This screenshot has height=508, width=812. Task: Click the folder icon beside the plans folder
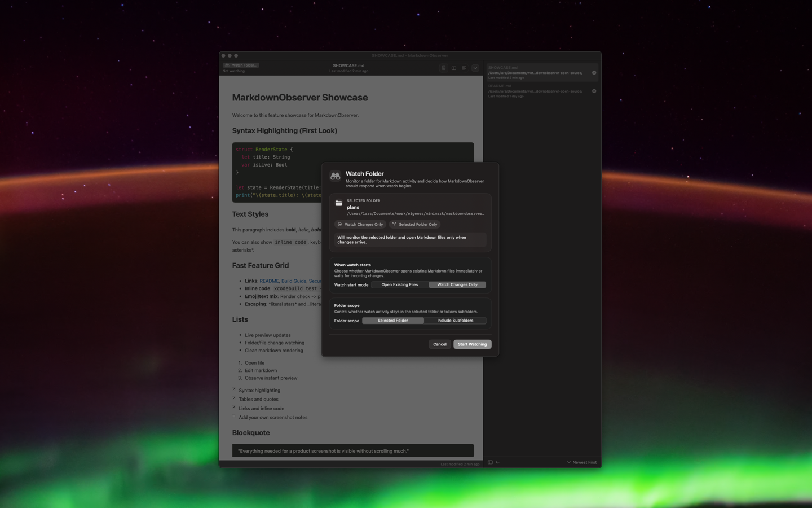[339, 204]
